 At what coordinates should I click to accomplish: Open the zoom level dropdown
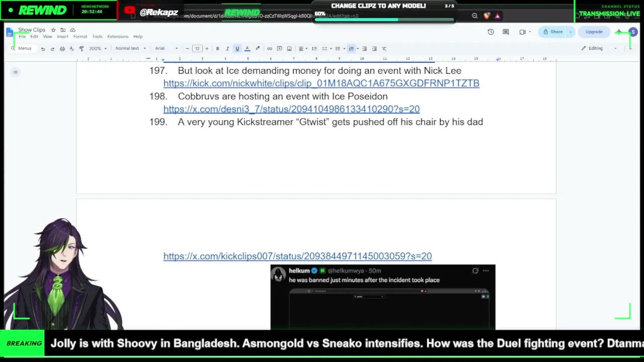pyautogui.click(x=98, y=49)
